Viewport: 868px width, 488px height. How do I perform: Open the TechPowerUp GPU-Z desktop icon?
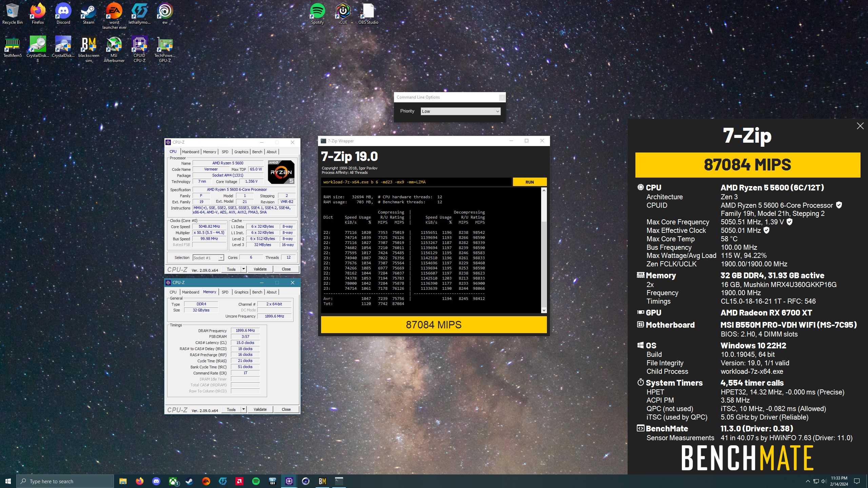point(165,49)
